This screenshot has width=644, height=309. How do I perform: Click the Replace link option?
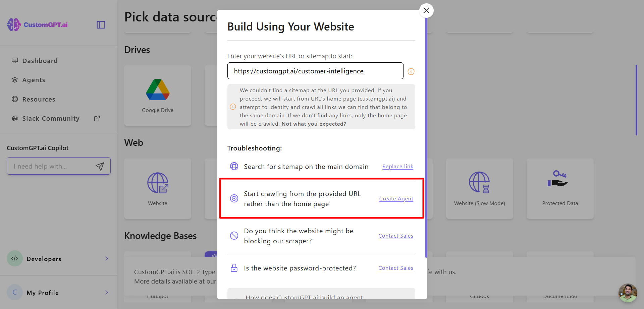click(x=398, y=167)
